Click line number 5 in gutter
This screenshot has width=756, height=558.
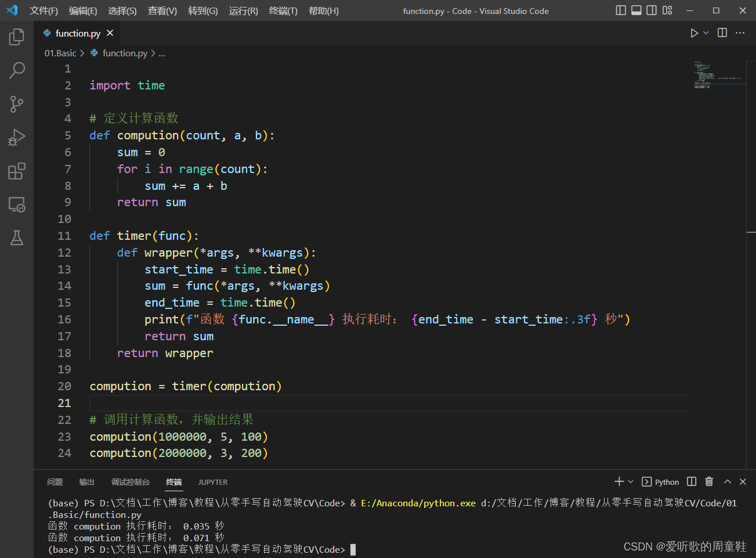68,135
